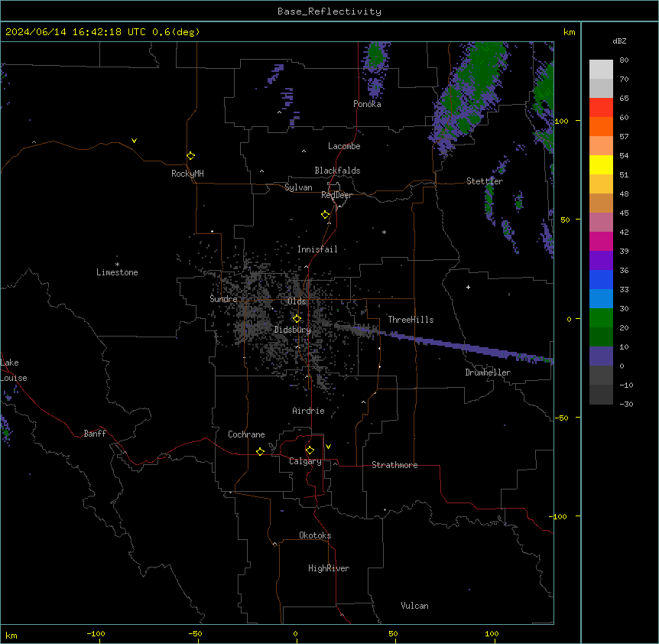Pick the bright yellow swatch between 54 and 51
This screenshot has width=659, height=644.
click(x=601, y=165)
